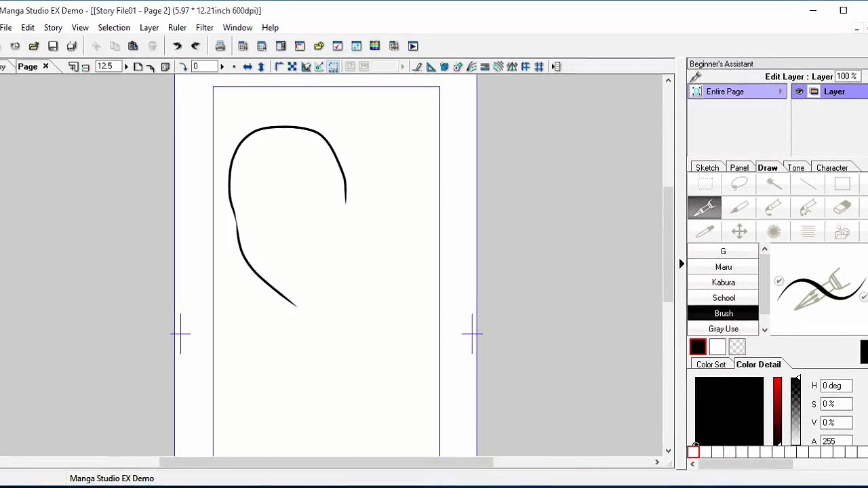Image resolution: width=868 pixels, height=488 pixels.
Task: Click the Paste clipboard icon
Action: 133,46
